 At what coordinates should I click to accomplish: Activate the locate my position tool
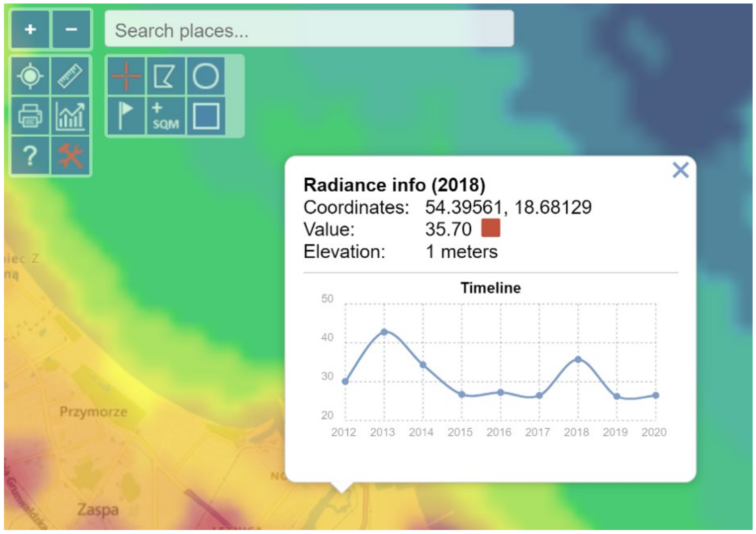[30, 76]
